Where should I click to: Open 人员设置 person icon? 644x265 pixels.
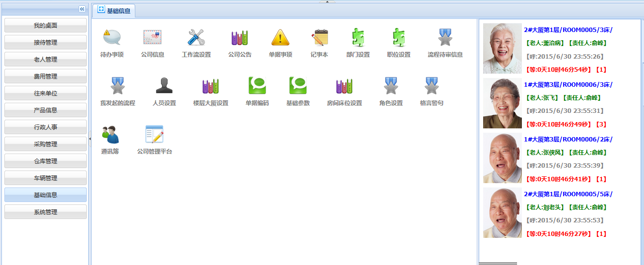tap(164, 86)
